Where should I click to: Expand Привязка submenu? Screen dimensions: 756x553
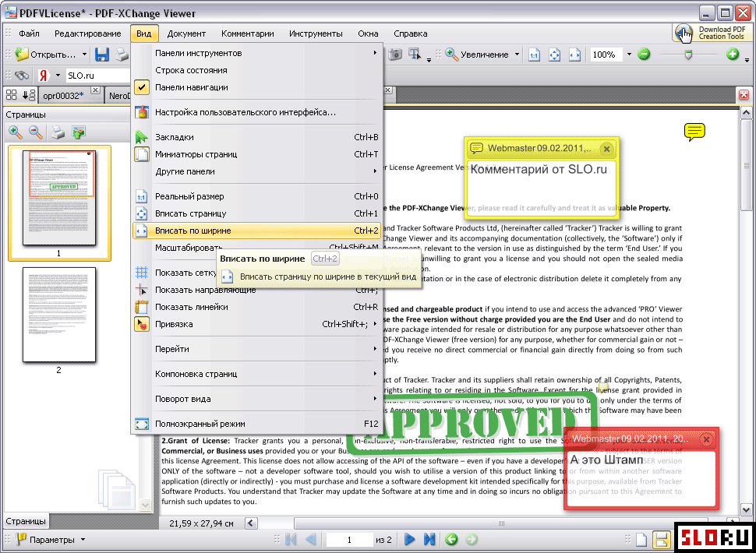pos(257,324)
